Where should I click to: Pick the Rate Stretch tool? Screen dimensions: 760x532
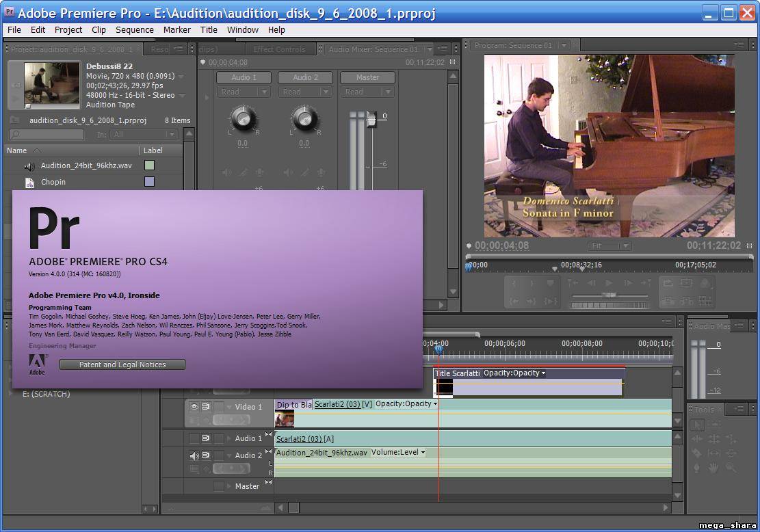pos(731,439)
